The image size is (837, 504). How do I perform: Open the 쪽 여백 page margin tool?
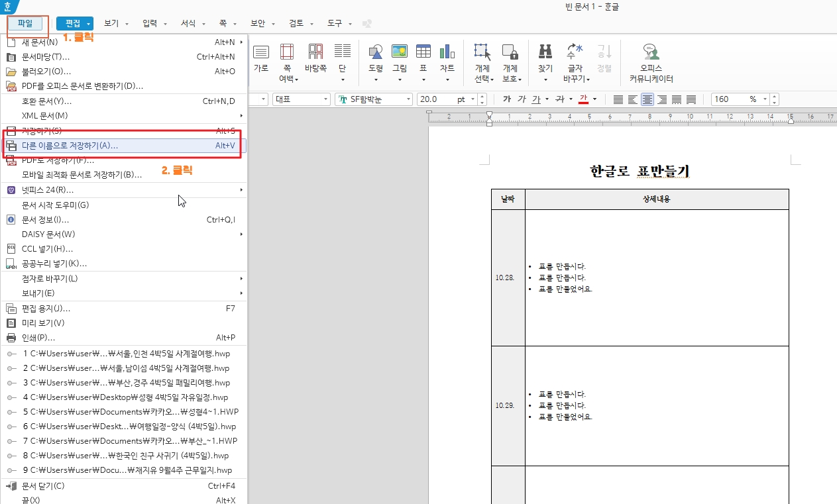pos(287,63)
